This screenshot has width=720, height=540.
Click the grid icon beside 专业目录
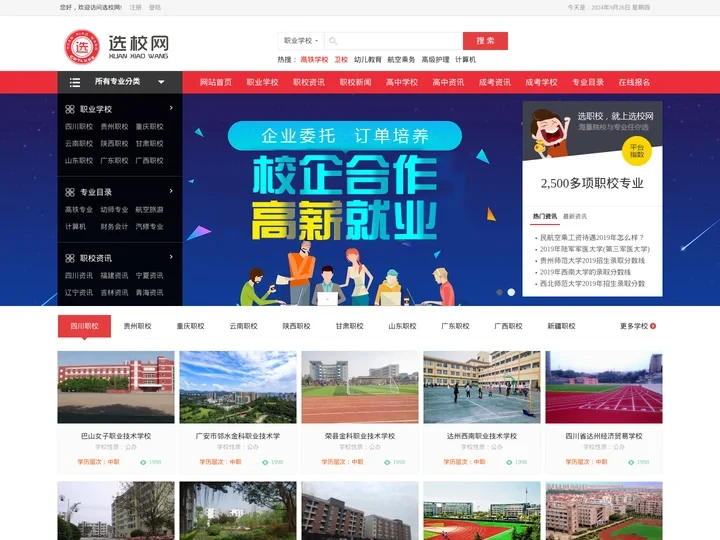pyautogui.click(x=70, y=192)
